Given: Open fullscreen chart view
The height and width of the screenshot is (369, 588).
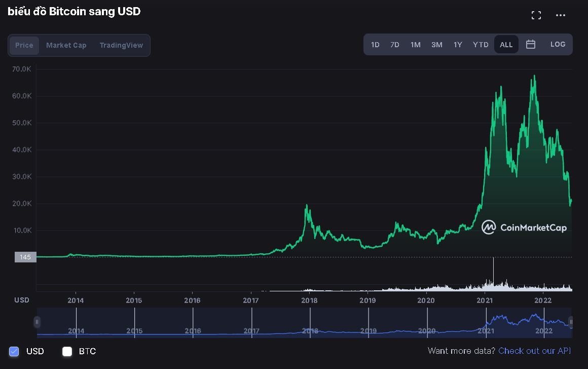Looking at the screenshot, I should pos(536,15).
